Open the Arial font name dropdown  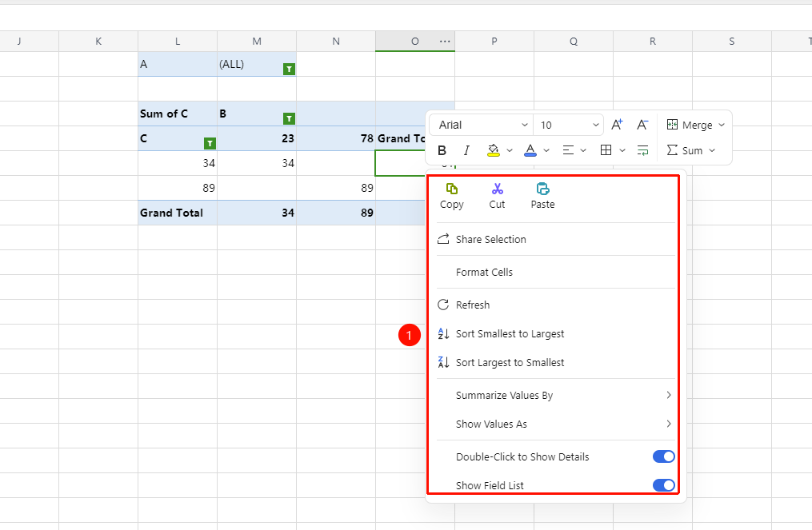pyautogui.click(x=481, y=125)
